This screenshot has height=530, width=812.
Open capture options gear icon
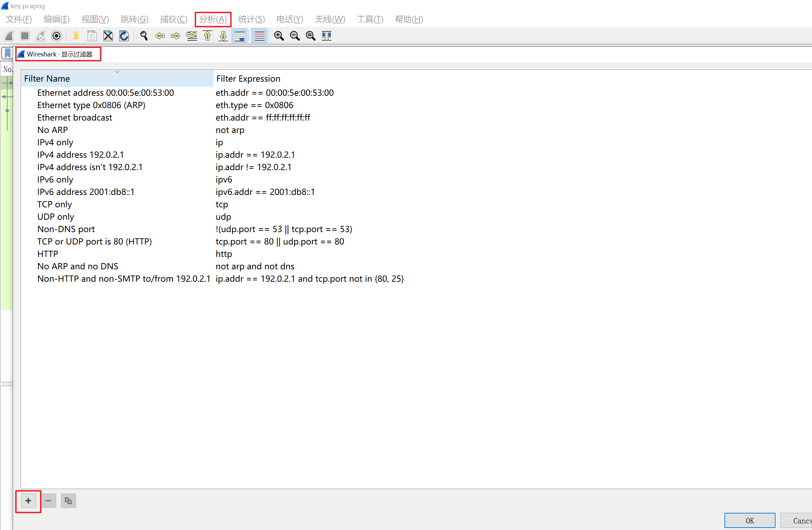(56, 36)
